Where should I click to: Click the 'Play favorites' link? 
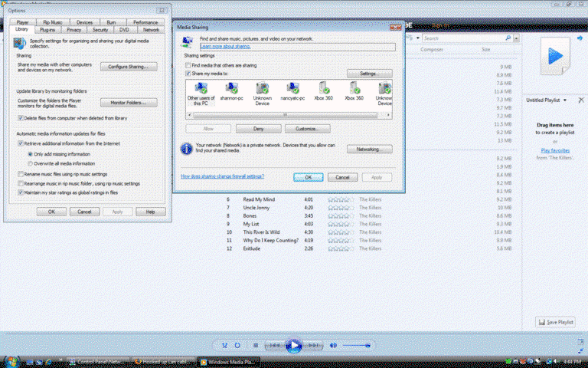pos(555,150)
